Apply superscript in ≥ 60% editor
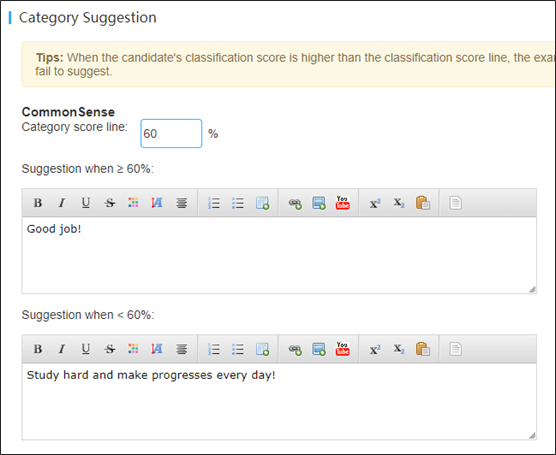Viewport: 556px width, 455px height. (375, 203)
